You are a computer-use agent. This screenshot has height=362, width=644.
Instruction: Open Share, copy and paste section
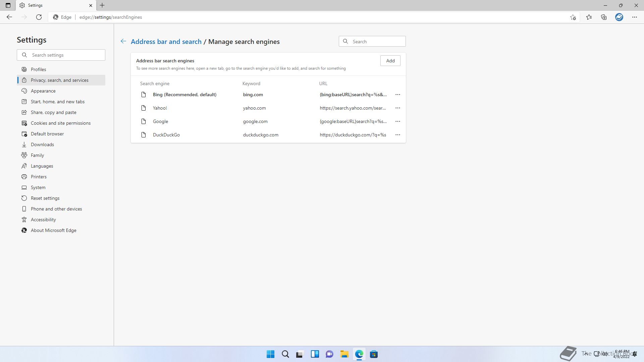pos(61,112)
